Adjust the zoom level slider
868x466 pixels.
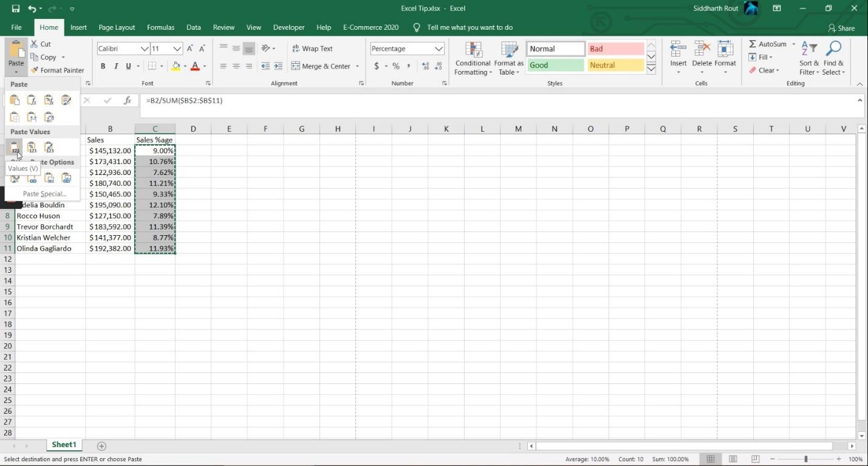click(805, 459)
